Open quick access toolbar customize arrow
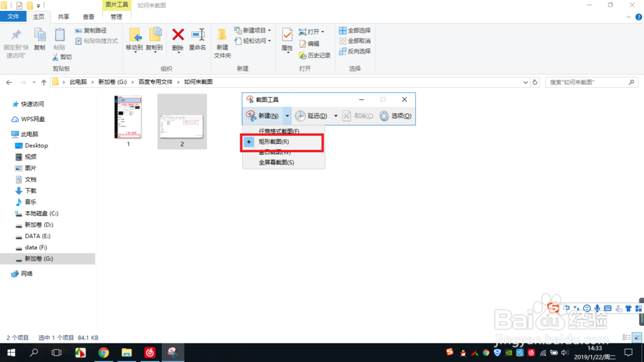 38,6
